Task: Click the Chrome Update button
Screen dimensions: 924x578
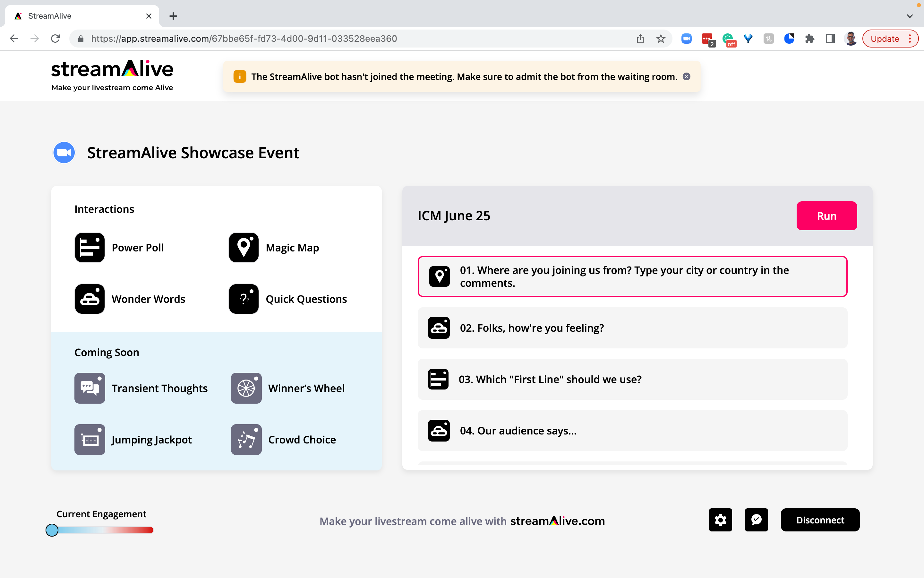Action: [890, 39]
